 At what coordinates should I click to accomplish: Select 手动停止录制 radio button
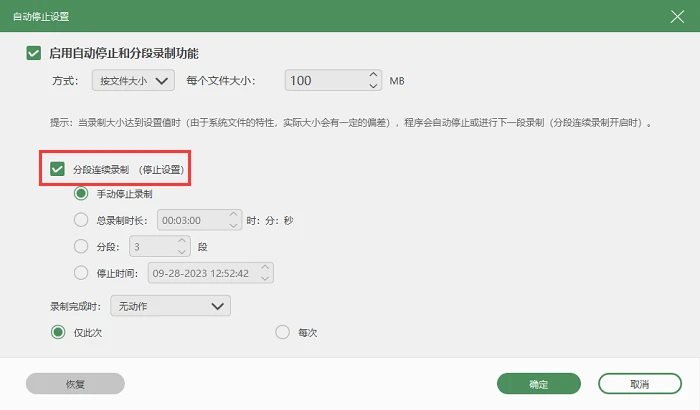pyautogui.click(x=81, y=193)
